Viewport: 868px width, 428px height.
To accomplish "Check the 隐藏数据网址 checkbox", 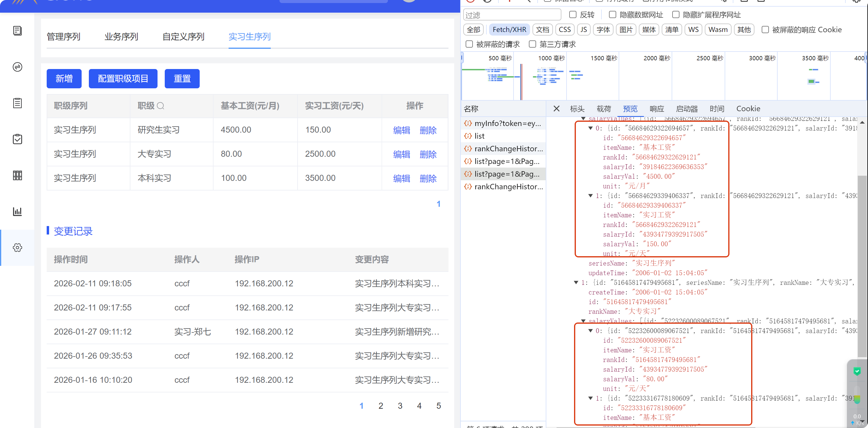I will coord(613,14).
